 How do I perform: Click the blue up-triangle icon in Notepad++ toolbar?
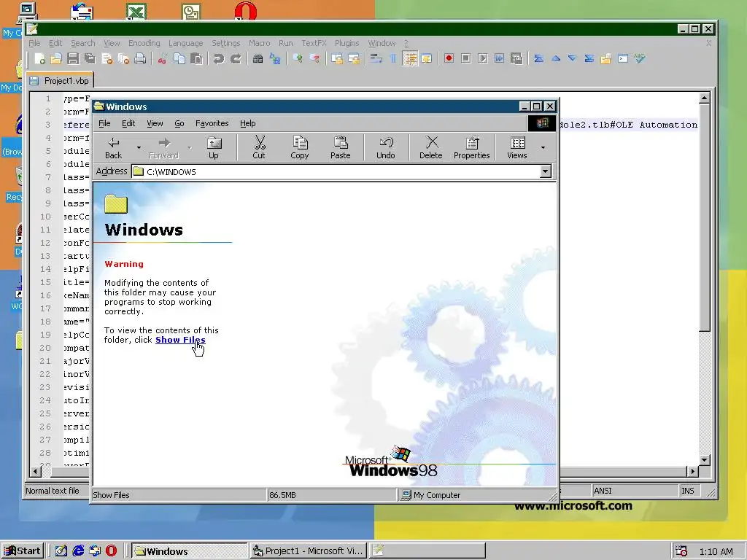point(555,58)
